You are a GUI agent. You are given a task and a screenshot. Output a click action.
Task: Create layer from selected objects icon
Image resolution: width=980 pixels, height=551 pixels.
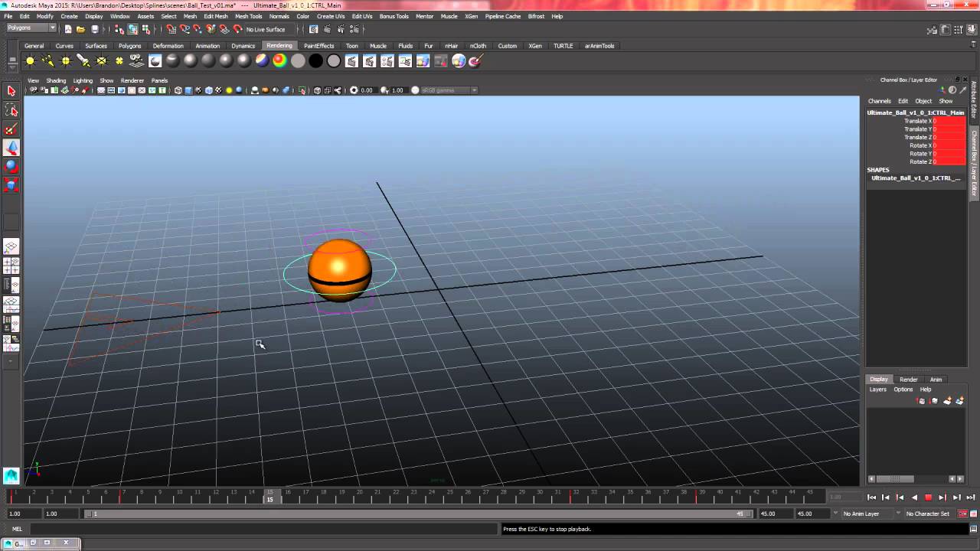click(x=960, y=401)
